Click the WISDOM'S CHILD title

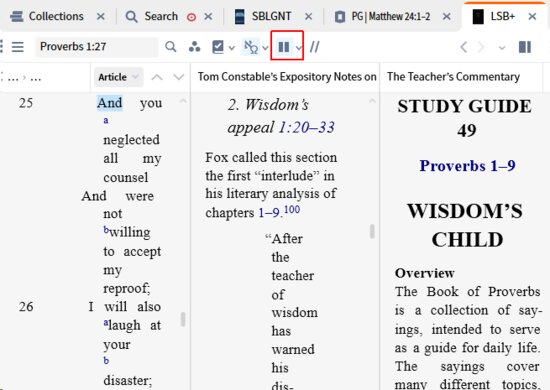[465, 226]
